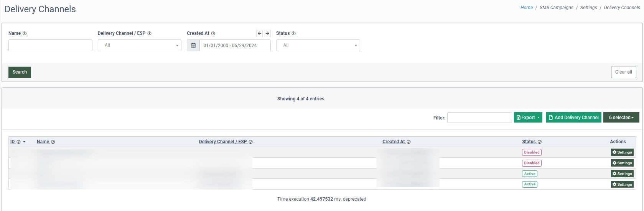This screenshot has width=644, height=211.
Task: Click the help icon beside Delivery Channel / ESP filter label
Action: (150, 34)
